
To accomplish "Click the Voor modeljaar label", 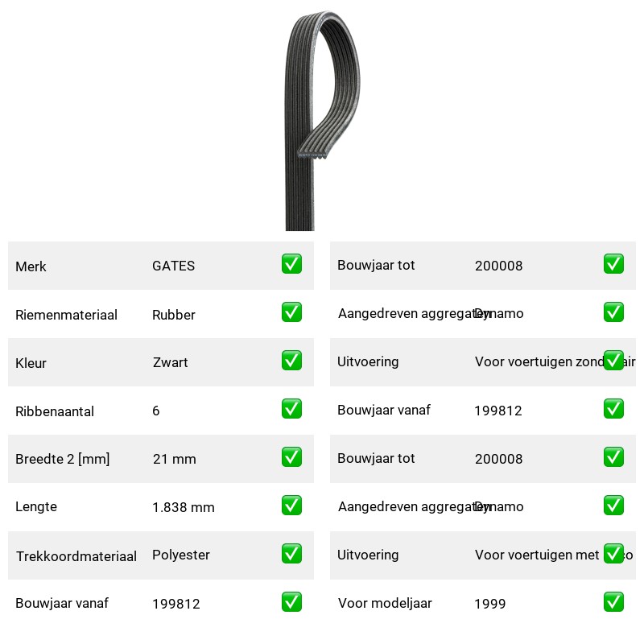I will pyautogui.click(x=385, y=603).
